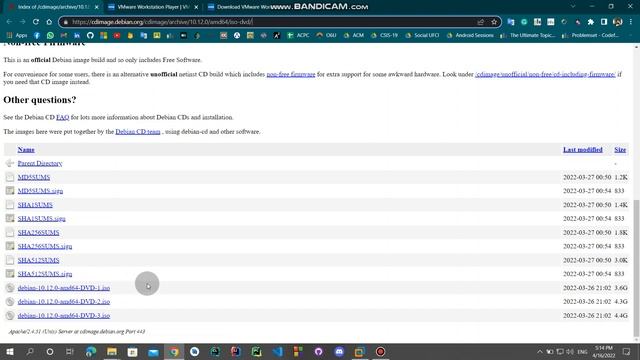Image resolution: width=640 pixels, height=360 pixels.
Task: Sort listing by Last modified column
Action: click(x=583, y=150)
